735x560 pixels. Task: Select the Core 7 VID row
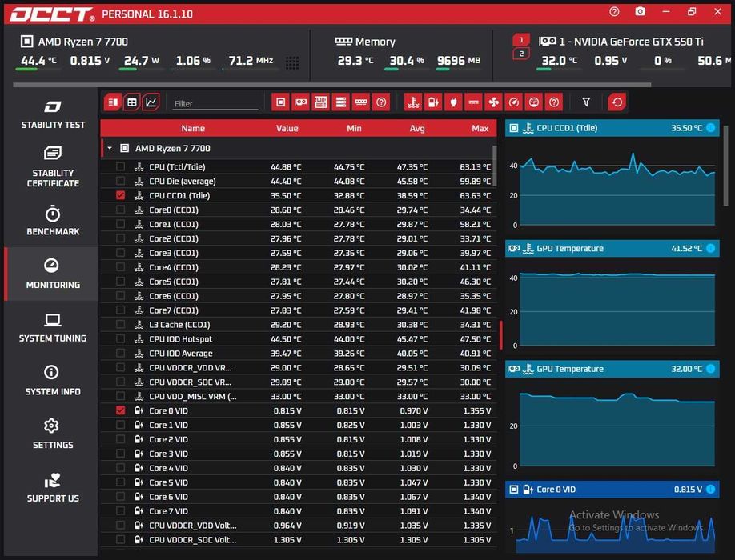(x=298, y=511)
